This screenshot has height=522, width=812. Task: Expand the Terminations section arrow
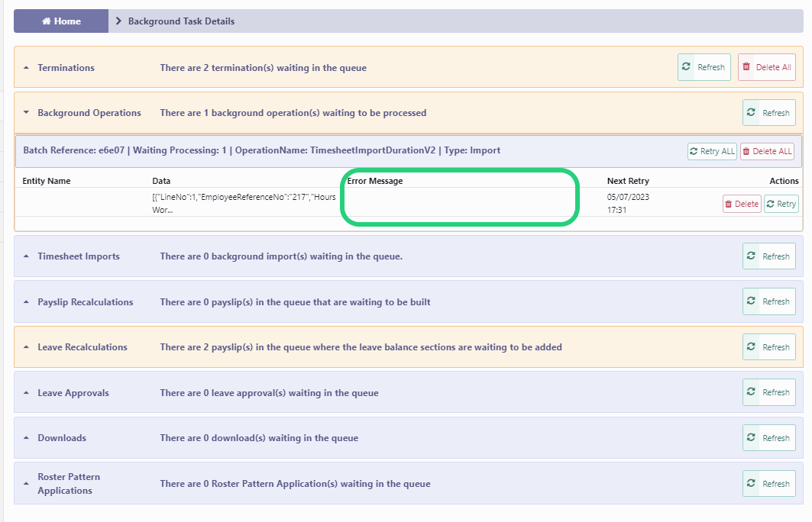tap(27, 68)
